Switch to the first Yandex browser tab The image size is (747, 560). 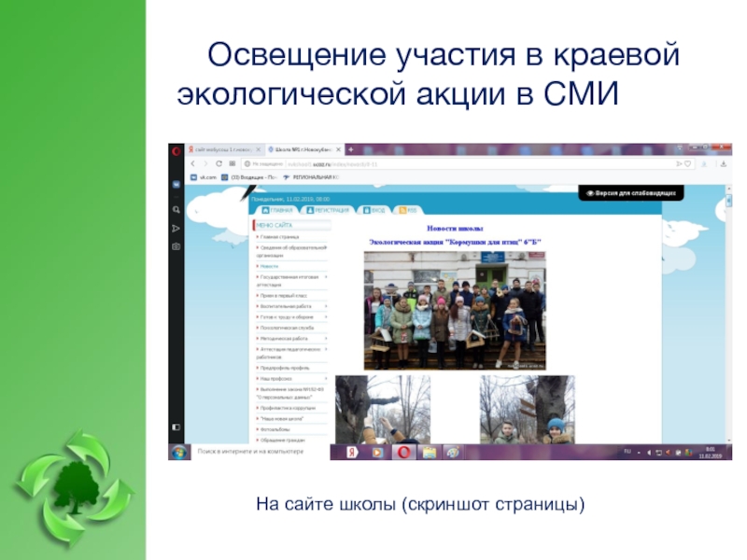[x=224, y=149]
